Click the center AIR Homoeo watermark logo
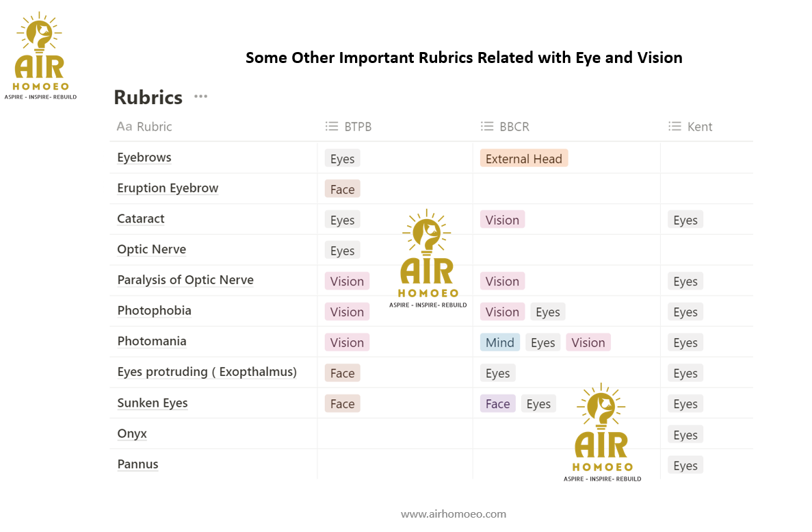Image resolution: width=812 pixels, height=532 pixels. tap(428, 259)
